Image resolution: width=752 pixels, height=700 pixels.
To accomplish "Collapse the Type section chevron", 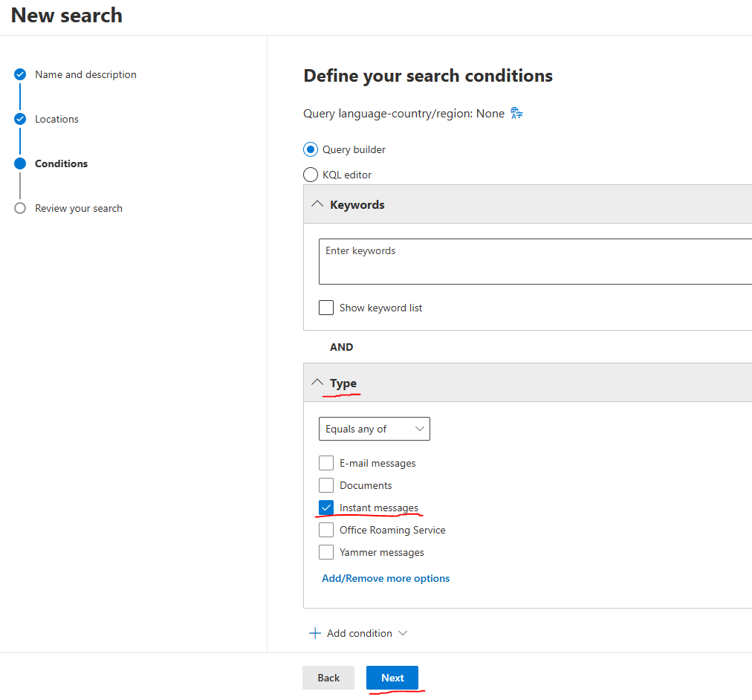I will 317,383.
